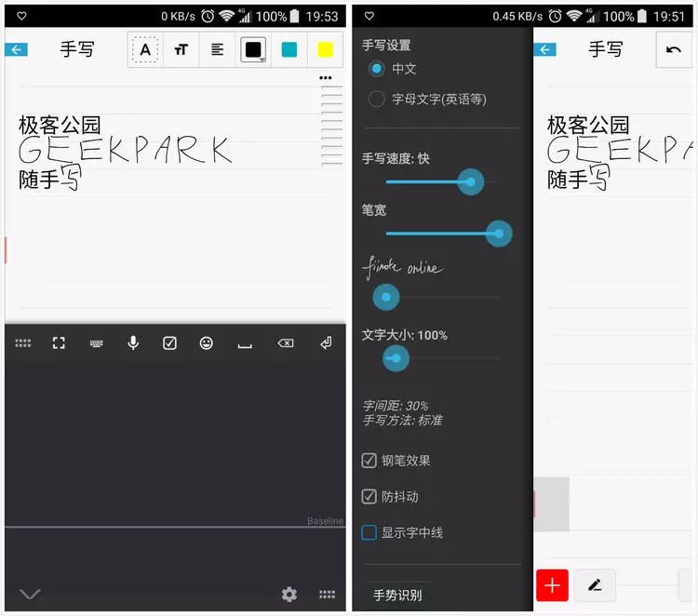This screenshot has width=698, height=616.
Task: Tap the left grid dots icon in input bar
Action: coord(23,343)
